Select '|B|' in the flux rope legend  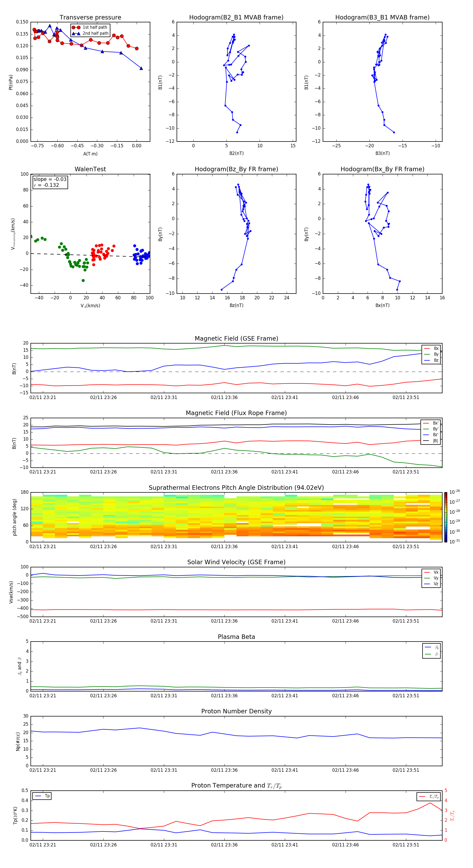tap(431, 441)
